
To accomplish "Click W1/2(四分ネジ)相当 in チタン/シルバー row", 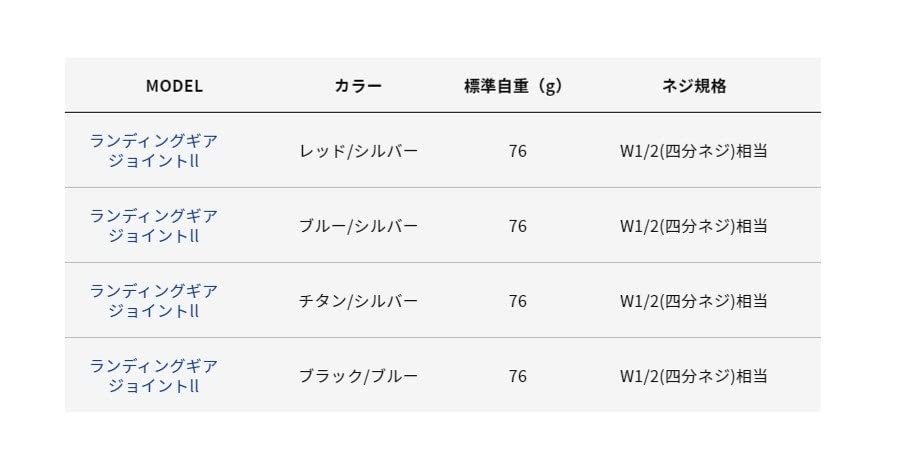I will click(x=694, y=301).
